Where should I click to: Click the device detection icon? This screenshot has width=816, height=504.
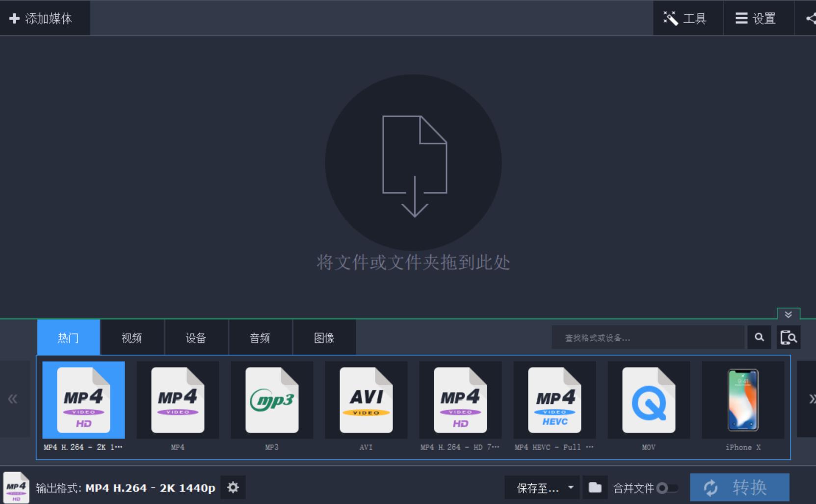789,338
